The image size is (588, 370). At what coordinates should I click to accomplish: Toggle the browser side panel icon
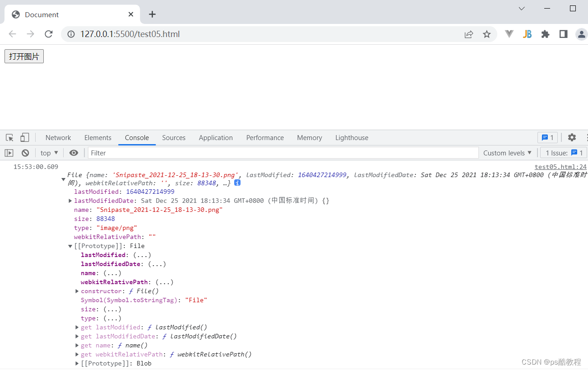pos(563,34)
